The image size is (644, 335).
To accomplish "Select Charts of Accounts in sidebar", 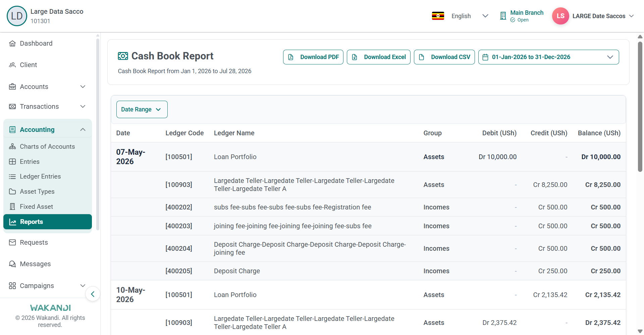I will pyautogui.click(x=48, y=146).
